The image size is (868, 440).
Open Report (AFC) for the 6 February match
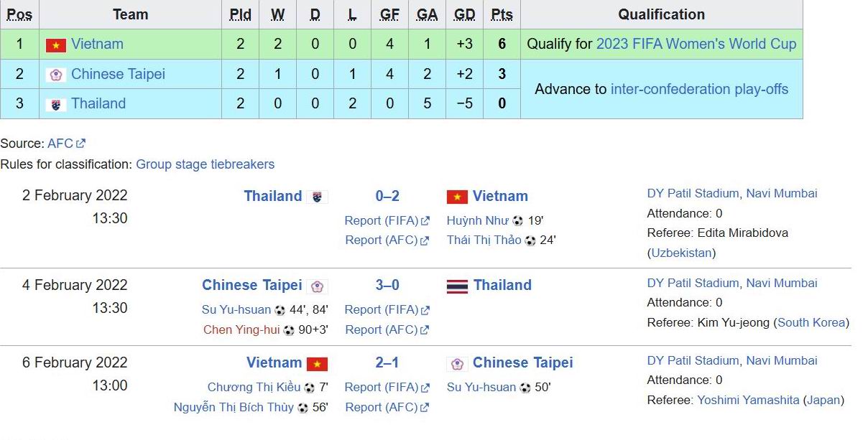[381, 407]
